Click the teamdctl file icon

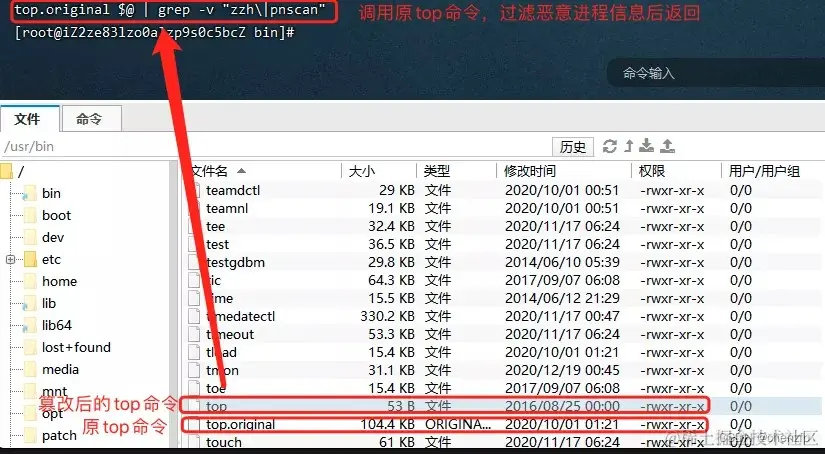point(195,190)
